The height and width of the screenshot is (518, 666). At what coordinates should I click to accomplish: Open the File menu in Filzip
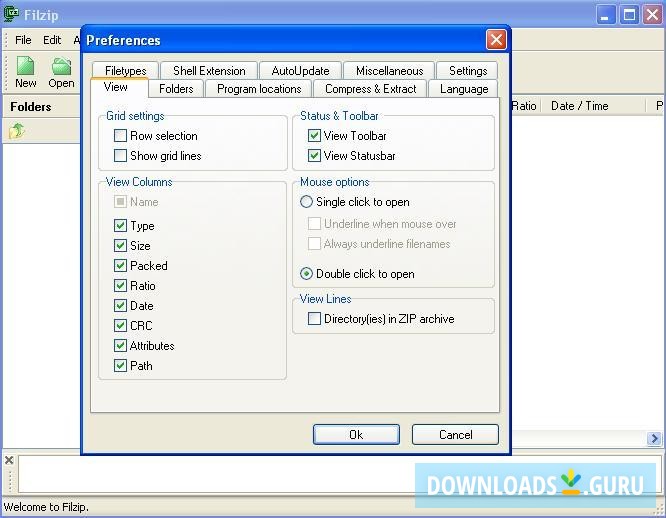pyautogui.click(x=23, y=40)
